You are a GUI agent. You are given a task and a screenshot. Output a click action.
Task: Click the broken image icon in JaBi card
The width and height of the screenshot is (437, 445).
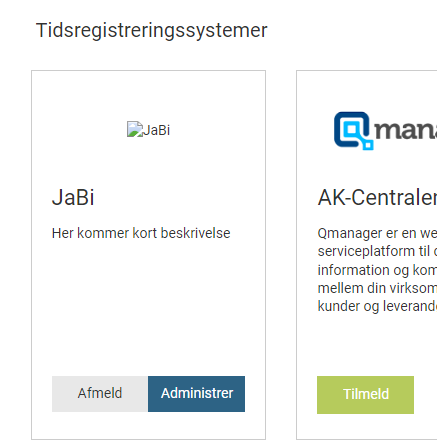[x=135, y=129]
